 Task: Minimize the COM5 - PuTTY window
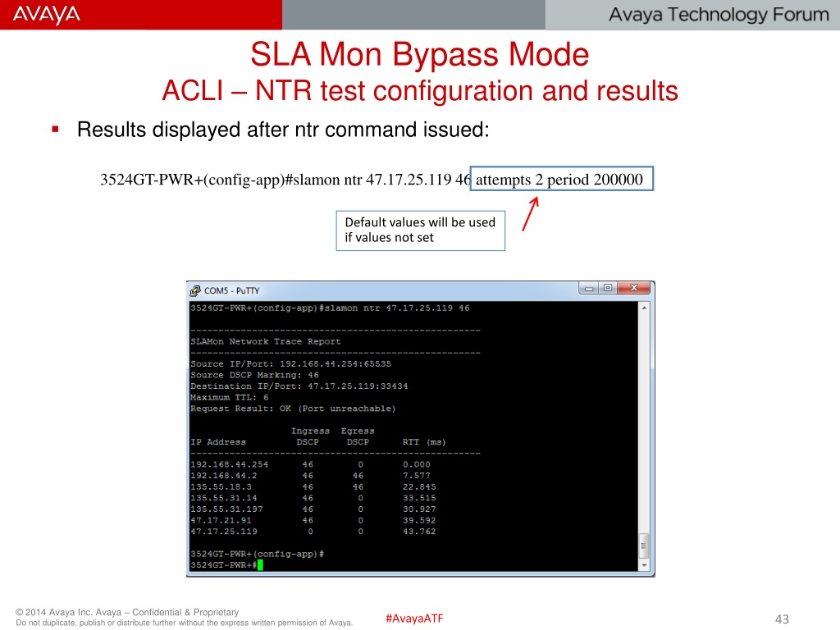click(588, 288)
